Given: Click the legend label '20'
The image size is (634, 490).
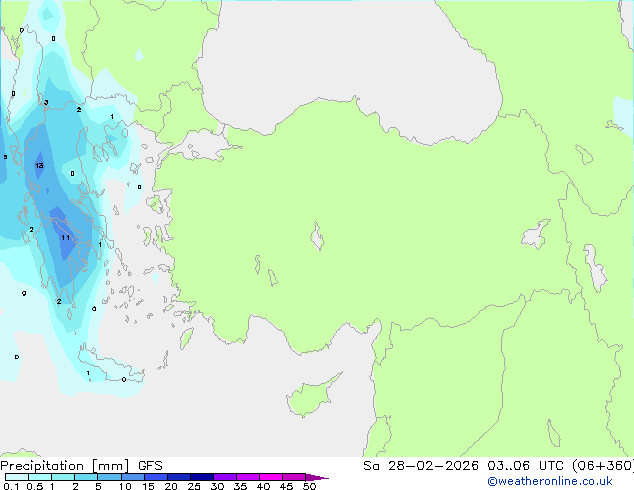Looking at the screenshot, I should 171,486.
